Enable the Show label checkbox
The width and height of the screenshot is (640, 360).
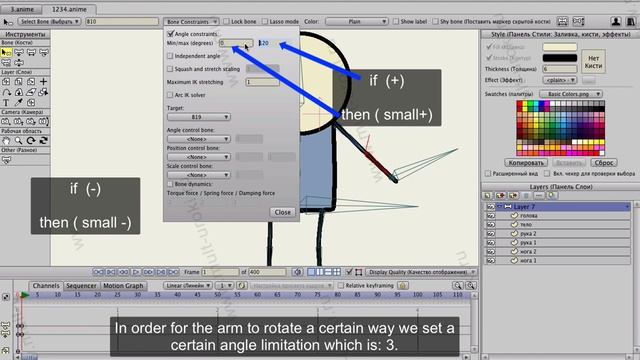pos(396,22)
